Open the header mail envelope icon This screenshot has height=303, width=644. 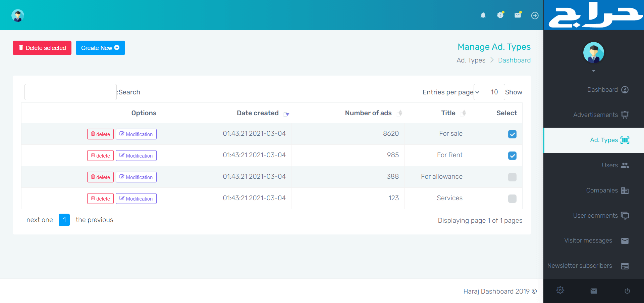[x=518, y=15]
